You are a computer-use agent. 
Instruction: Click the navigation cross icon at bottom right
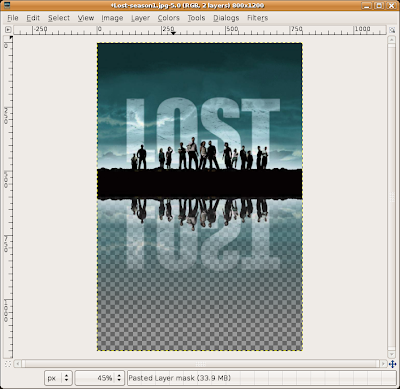(x=392, y=364)
